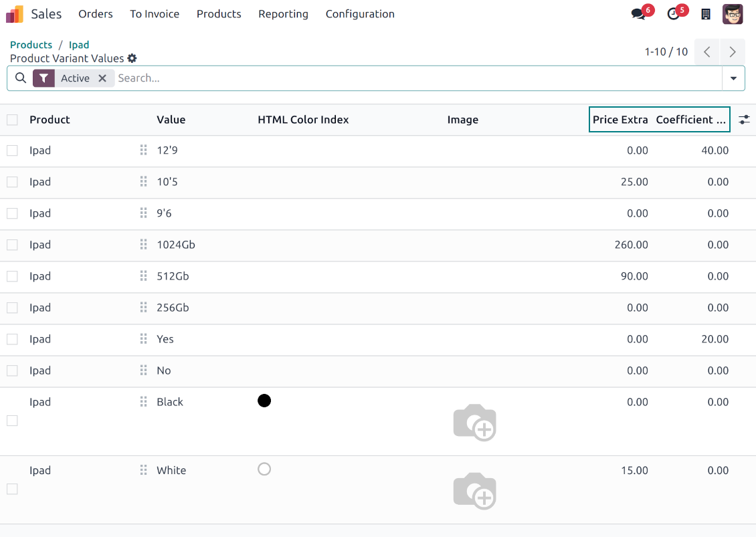
Task: Open the company switcher building icon
Action: click(x=706, y=14)
